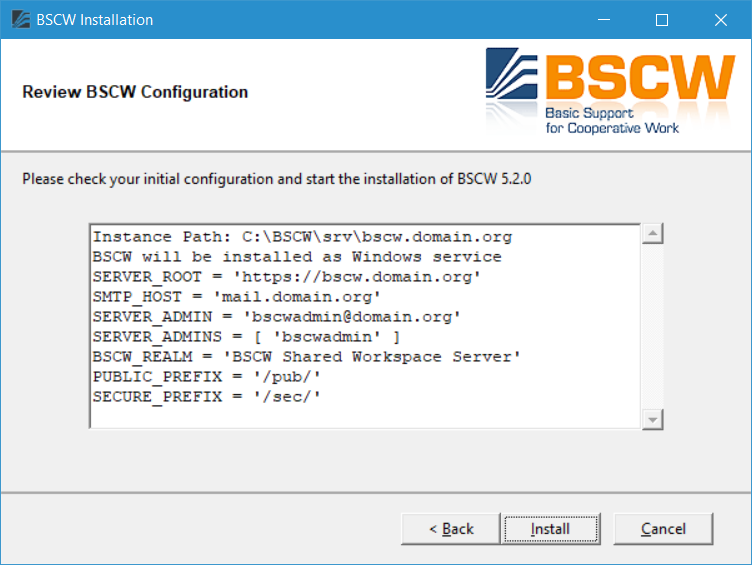752x565 pixels.
Task: Click the SECURE_PREFIX '/sec/' line
Action: [207, 397]
